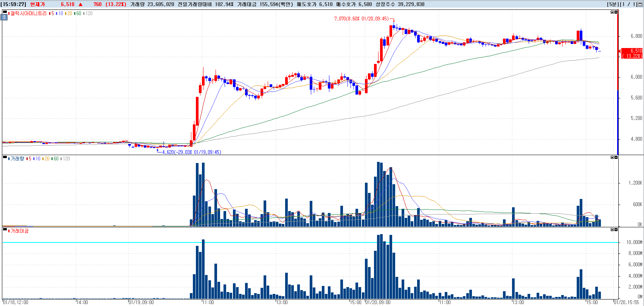This screenshot has height=306, width=644.
Task: Close the 거래량 volume pane
Action: point(616,157)
